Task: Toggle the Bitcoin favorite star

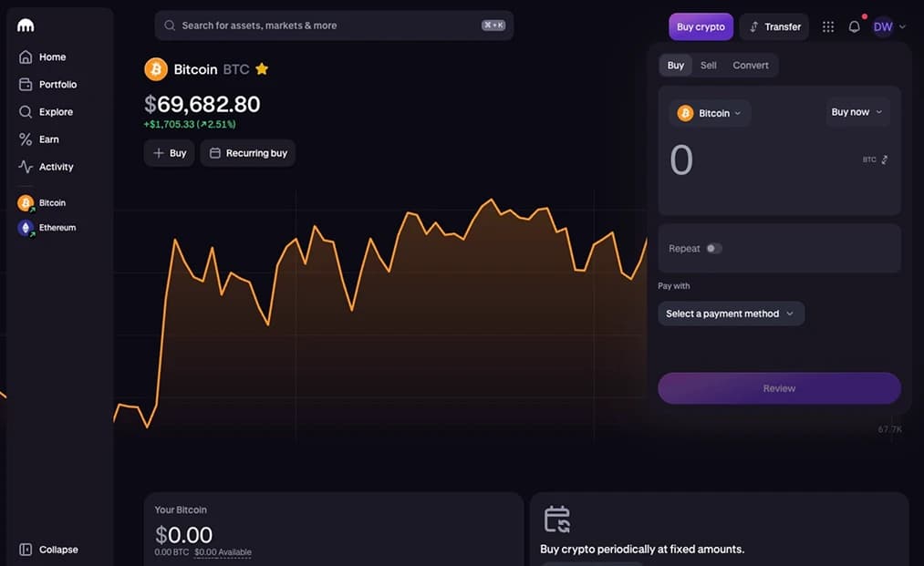Action: (x=262, y=69)
